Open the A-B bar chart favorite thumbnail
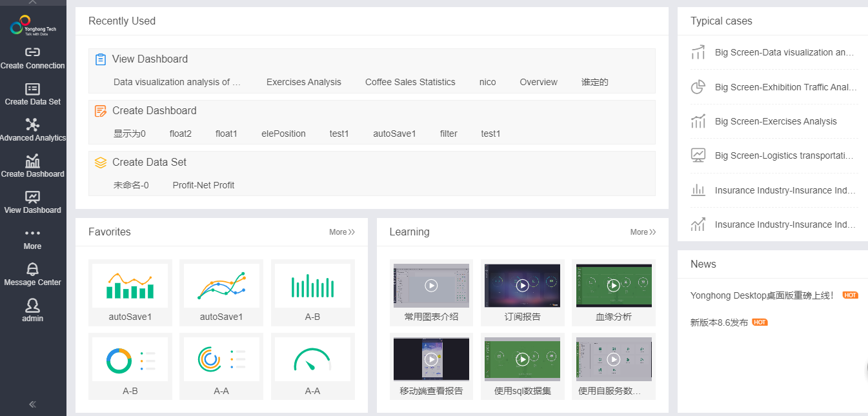 click(x=312, y=286)
